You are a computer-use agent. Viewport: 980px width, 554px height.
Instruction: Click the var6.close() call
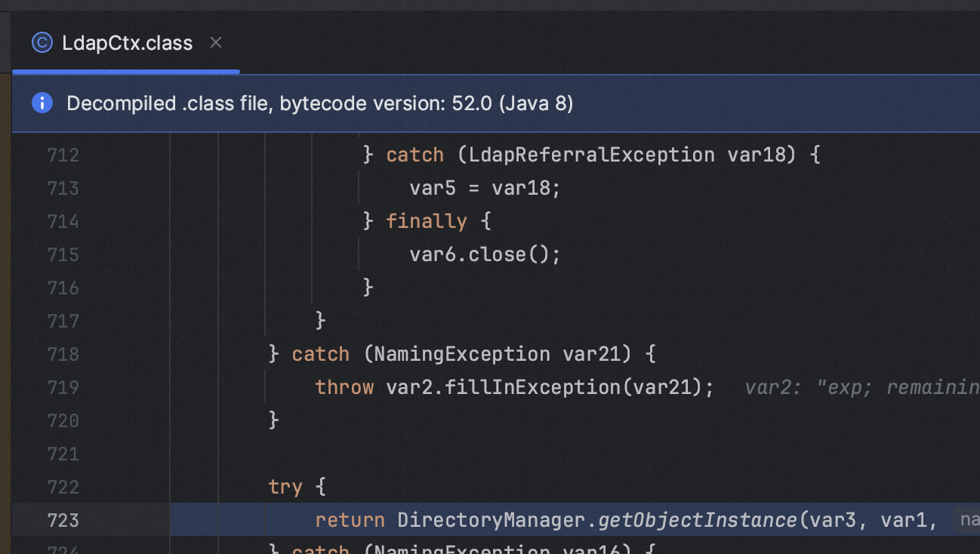tap(485, 254)
